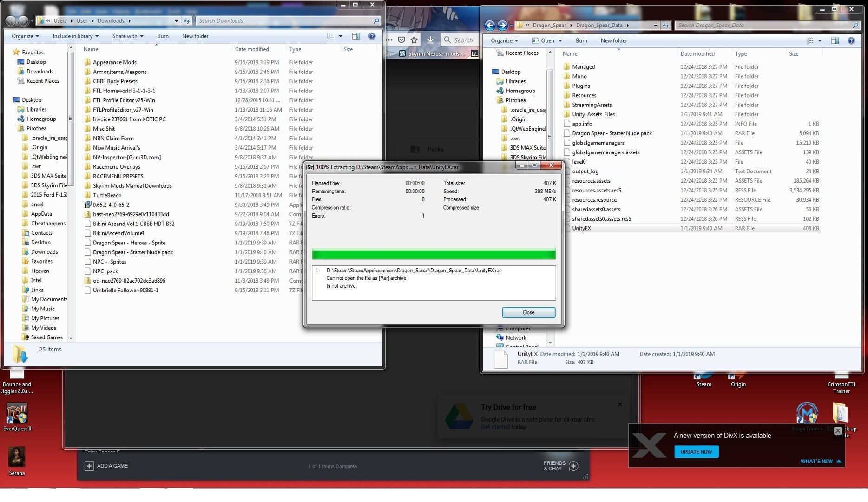Change view icon in Downloads window

pyautogui.click(x=331, y=36)
